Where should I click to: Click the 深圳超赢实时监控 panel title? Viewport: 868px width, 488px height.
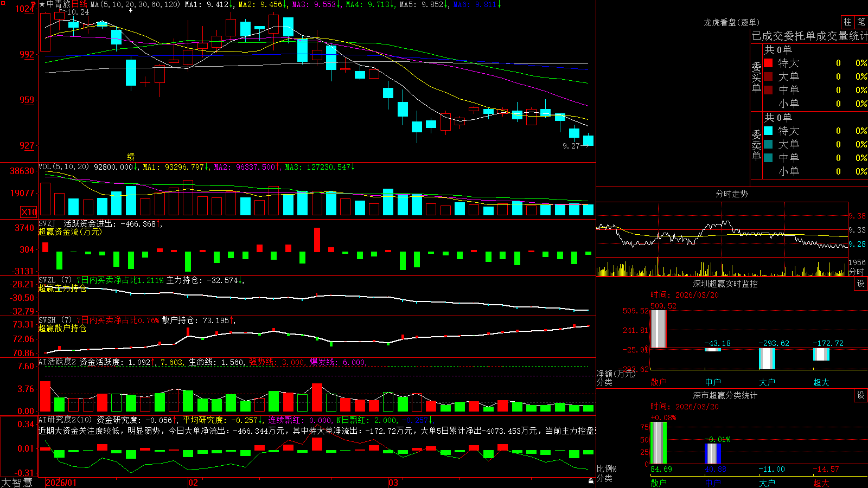725,284
